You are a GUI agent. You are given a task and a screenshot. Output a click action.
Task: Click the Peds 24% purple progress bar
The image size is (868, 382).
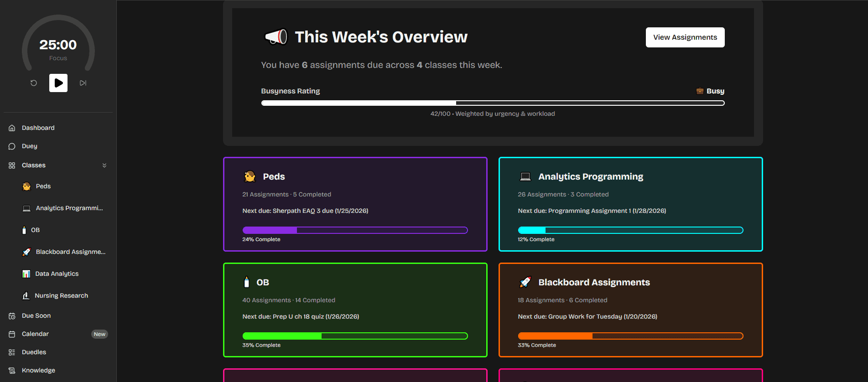pos(355,230)
